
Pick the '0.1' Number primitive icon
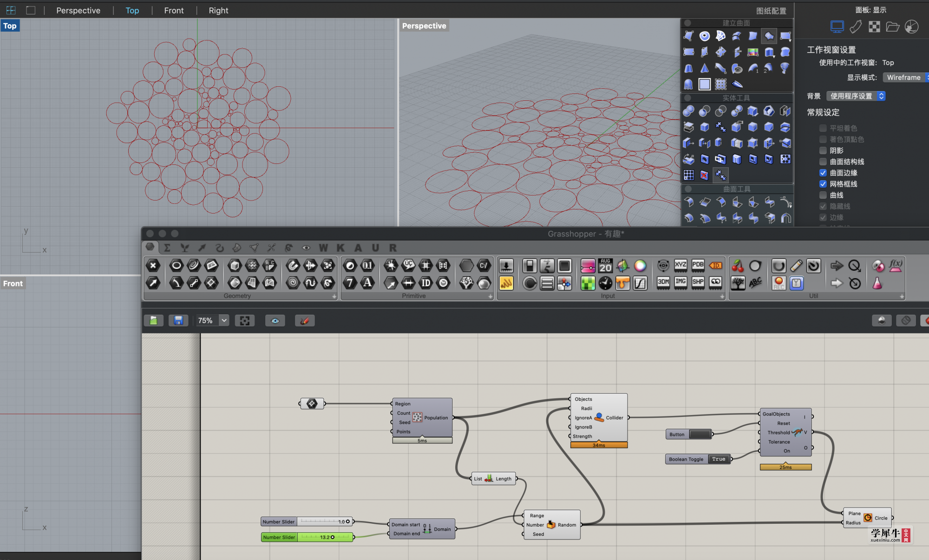pos(367,266)
